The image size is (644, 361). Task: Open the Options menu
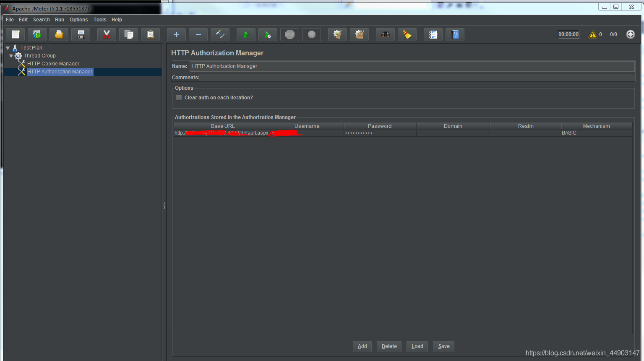pos(78,20)
